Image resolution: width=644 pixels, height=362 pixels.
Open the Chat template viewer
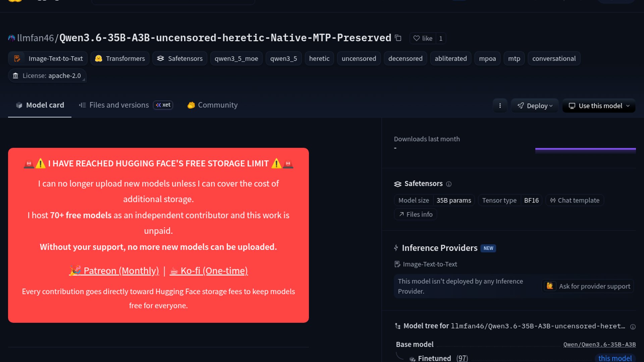tap(575, 200)
